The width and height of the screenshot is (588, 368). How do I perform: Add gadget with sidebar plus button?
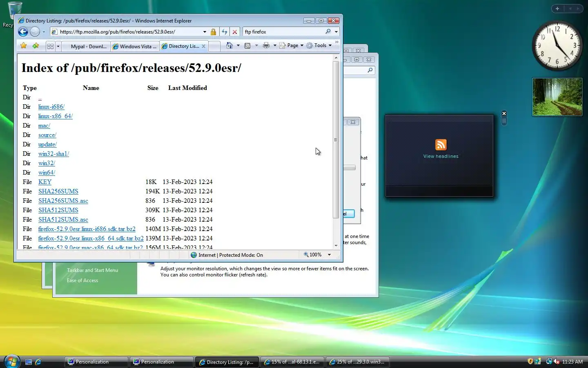557,8
